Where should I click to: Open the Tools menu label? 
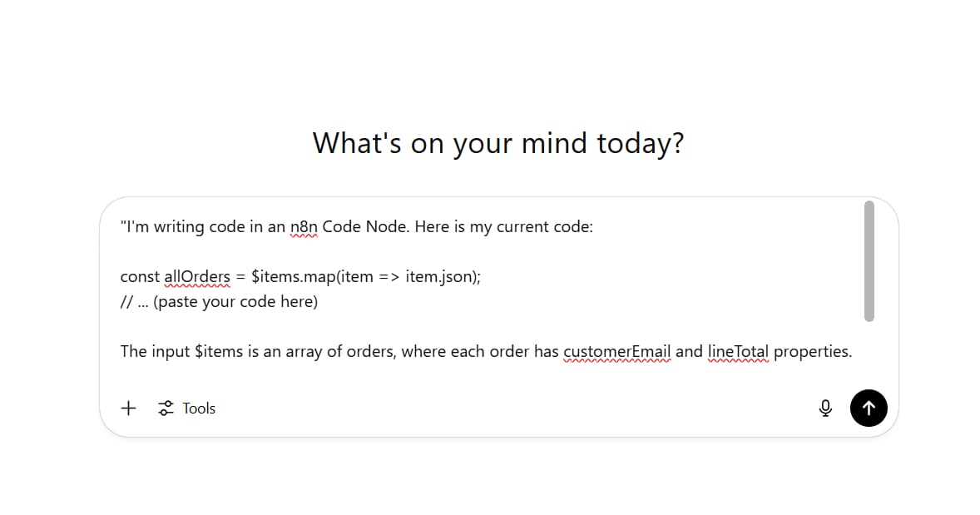pos(199,409)
